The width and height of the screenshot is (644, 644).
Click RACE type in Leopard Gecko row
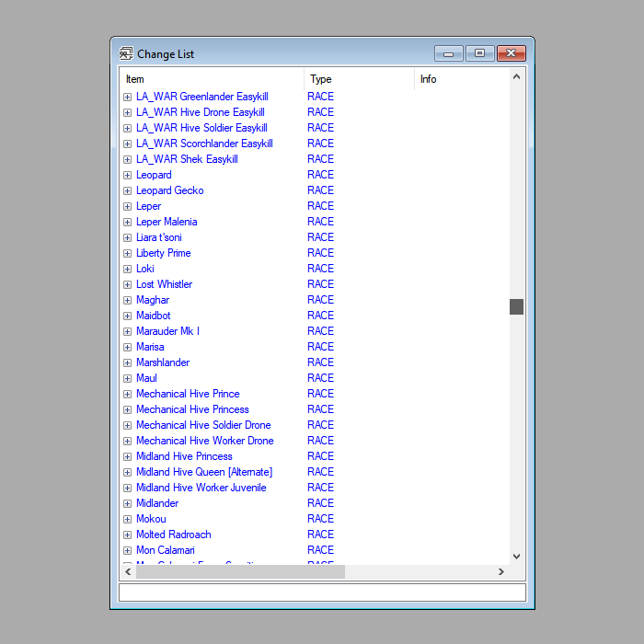point(320,190)
